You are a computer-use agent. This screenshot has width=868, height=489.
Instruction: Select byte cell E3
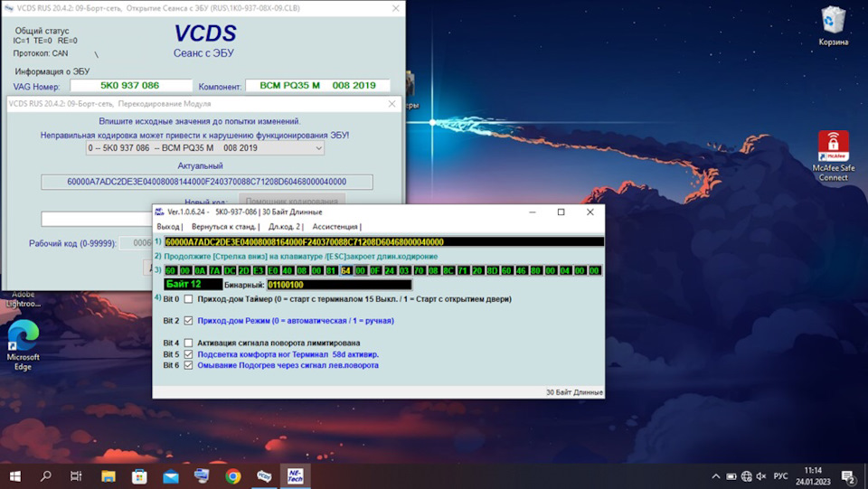[259, 270]
